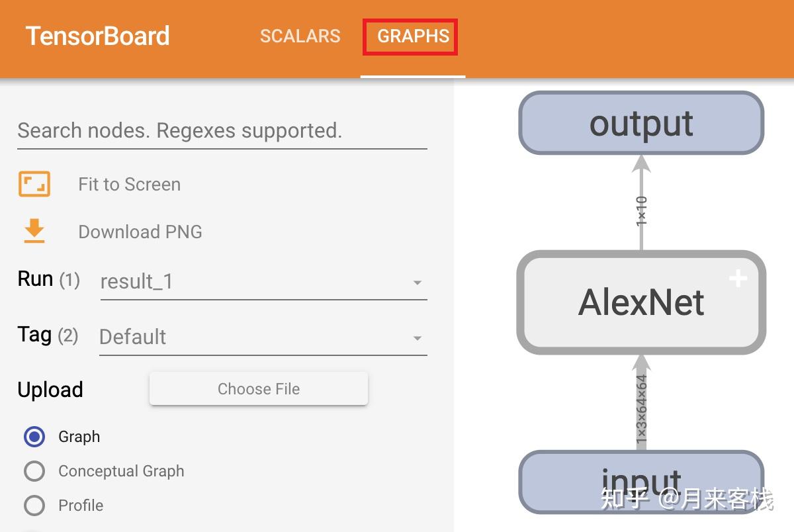This screenshot has height=532, width=794.
Task: Select the Conceptual Graph radio button
Action: (x=34, y=471)
